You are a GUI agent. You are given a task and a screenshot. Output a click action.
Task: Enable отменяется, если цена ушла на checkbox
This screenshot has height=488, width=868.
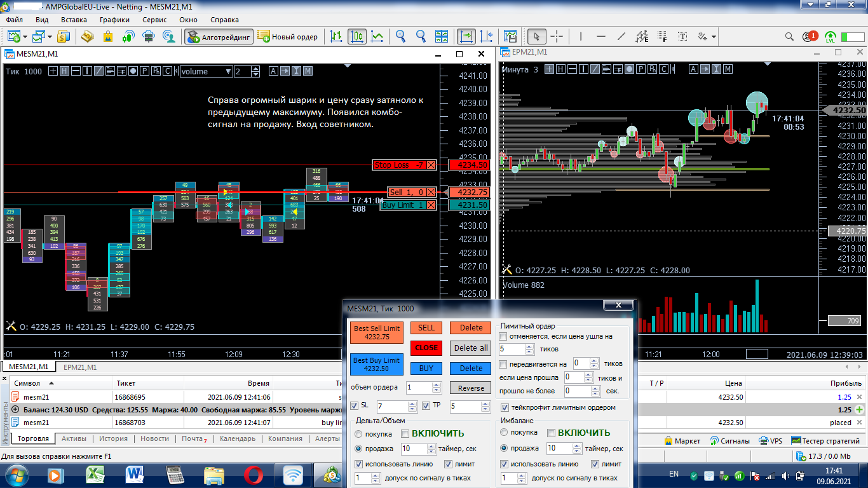(x=503, y=336)
